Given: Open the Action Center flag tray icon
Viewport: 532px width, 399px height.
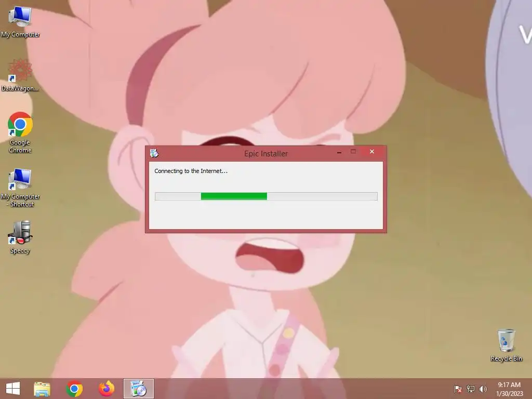Looking at the screenshot, I should click(458, 389).
